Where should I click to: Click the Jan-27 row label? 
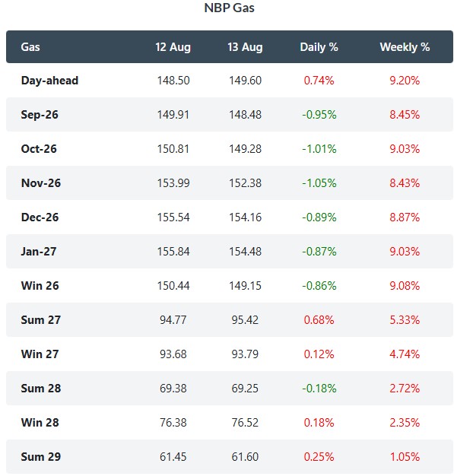pyautogui.click(x=39, y=252)
